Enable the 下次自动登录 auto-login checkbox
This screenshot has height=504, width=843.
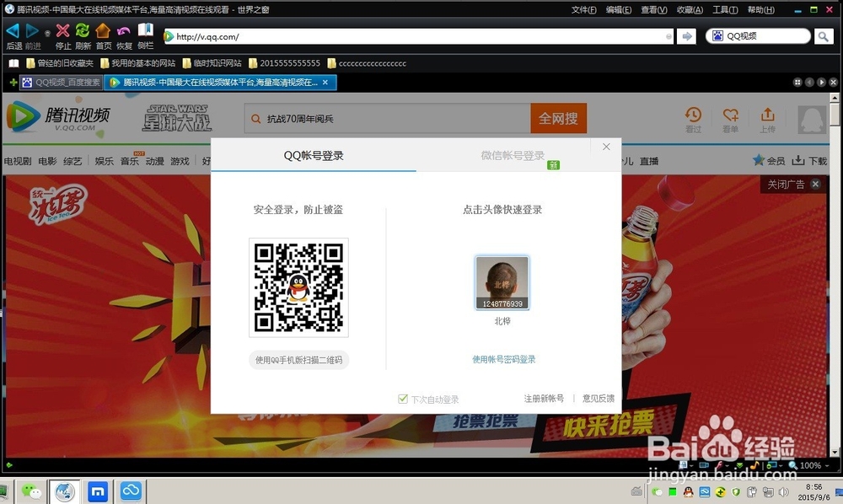point(403,399)
